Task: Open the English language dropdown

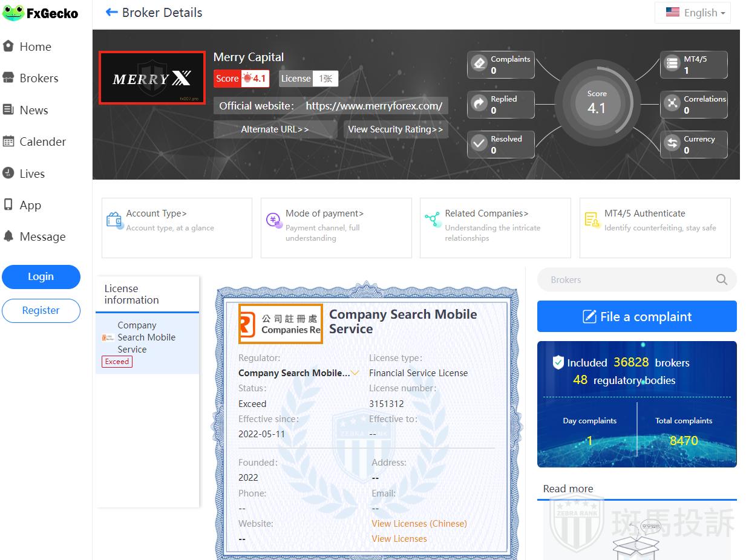Action: click(x=693, y=13)
